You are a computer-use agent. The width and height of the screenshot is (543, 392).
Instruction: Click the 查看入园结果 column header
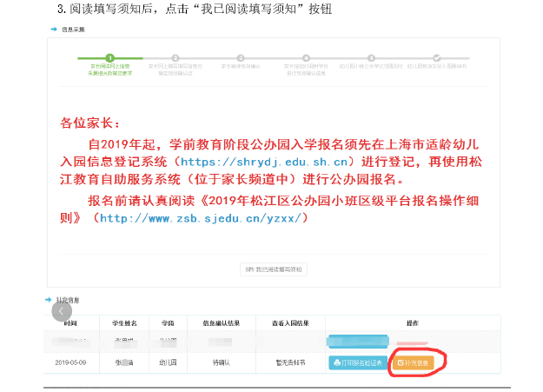tap(290, 322)
